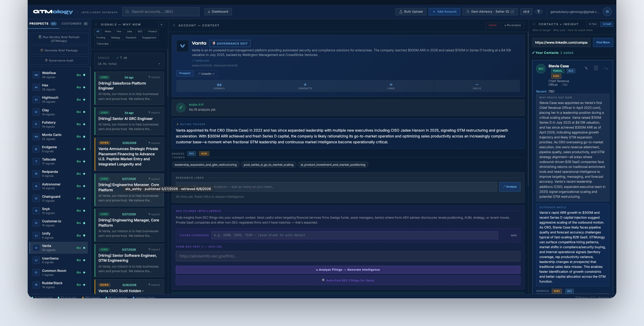Click the Astronomer A account icon
The width and height of the screenshot is (644, 326).
[x=36, y=186]
